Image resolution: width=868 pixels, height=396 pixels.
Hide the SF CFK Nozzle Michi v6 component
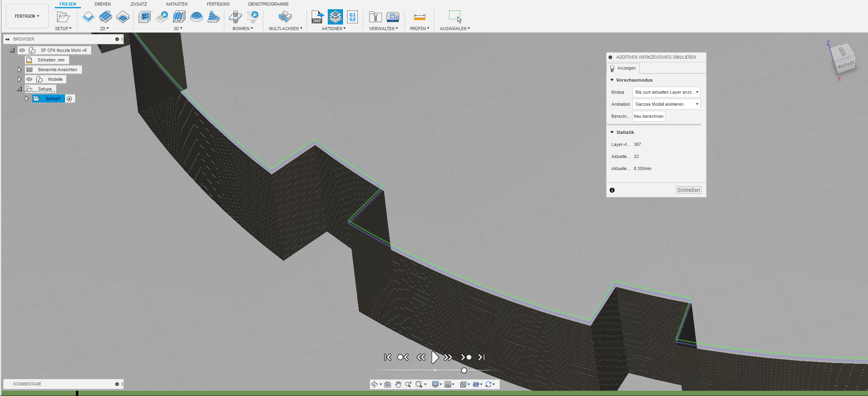pyautogui.click(x=22, y=50)
